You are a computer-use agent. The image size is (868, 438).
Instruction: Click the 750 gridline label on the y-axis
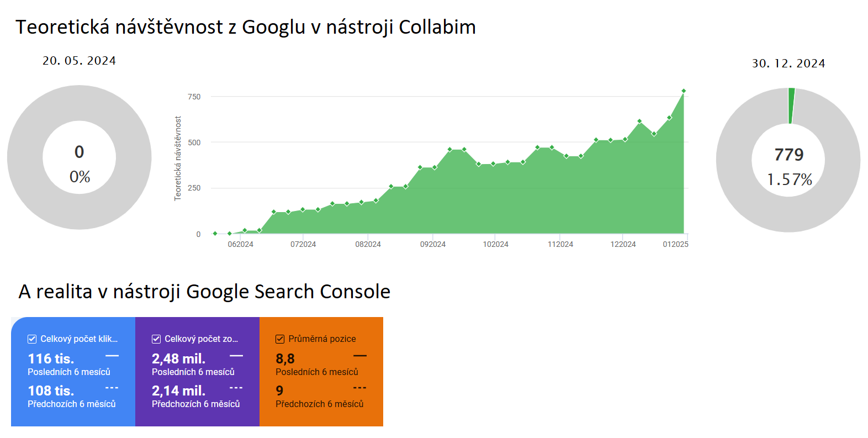point(194,97)
